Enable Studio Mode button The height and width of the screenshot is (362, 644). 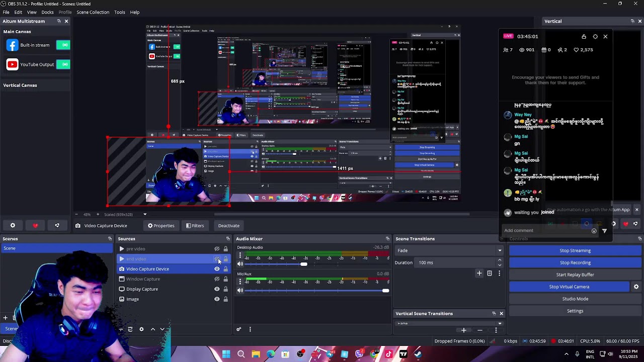coord(575,299)
